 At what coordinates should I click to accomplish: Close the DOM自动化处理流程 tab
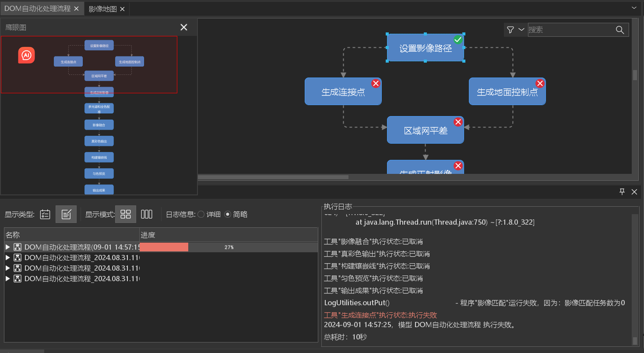[x=77, y=9]
